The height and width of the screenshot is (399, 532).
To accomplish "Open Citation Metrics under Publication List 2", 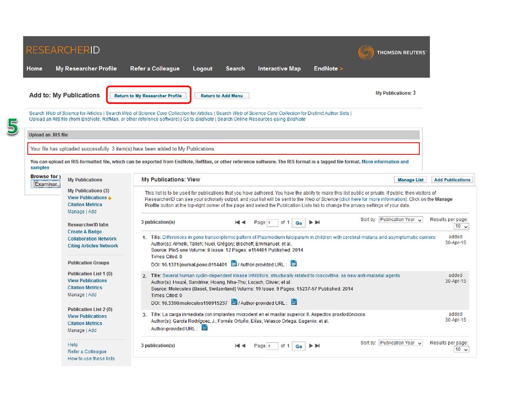I will coord(85,323).
